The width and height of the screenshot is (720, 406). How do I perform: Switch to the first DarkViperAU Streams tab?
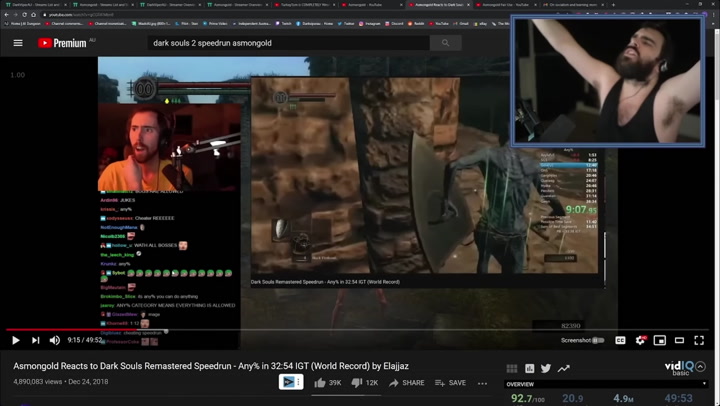(x=35, y=5)
